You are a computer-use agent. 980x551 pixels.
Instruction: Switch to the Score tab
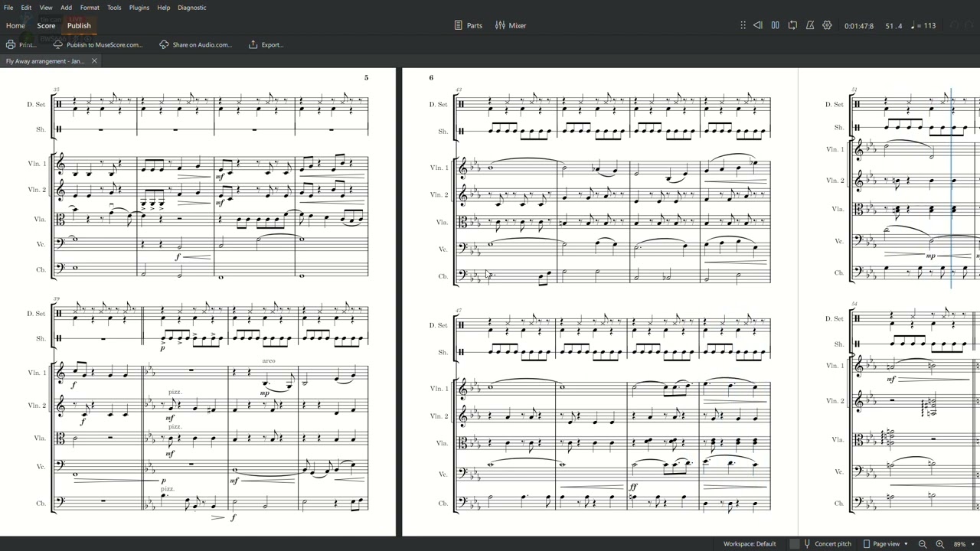[46, 25]
